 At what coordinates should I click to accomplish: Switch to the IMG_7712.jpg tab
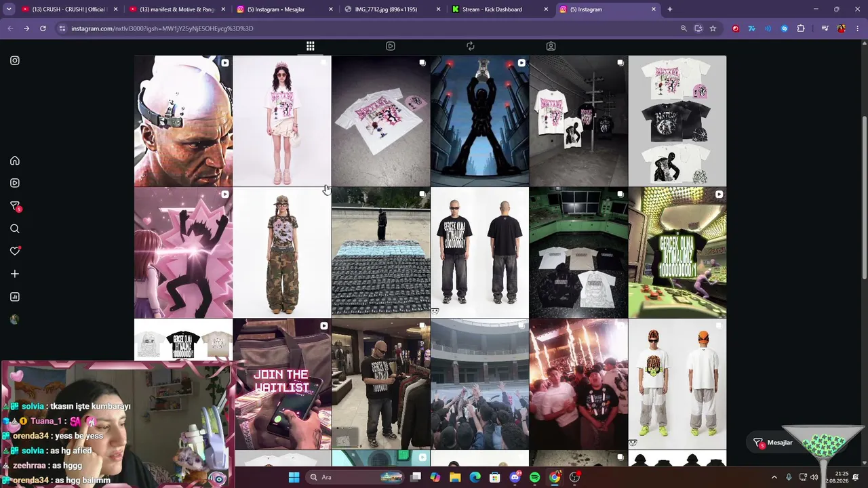click(x=392, y=9)
